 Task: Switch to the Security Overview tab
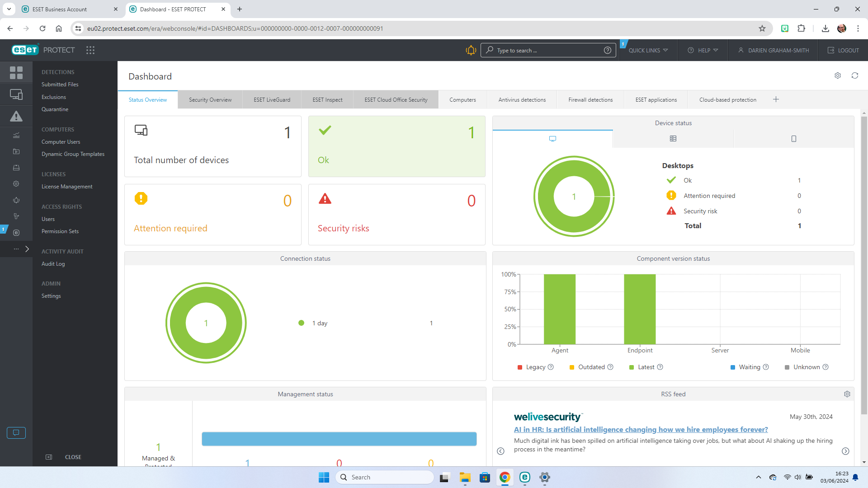tap(210, 99)
